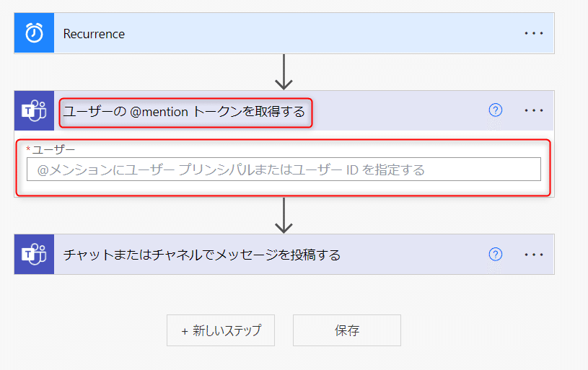Viewport: 588px width, 370px height.
Task: Click the required ユーザー field label
Action: pyautogui.click(x=51, y=149)
